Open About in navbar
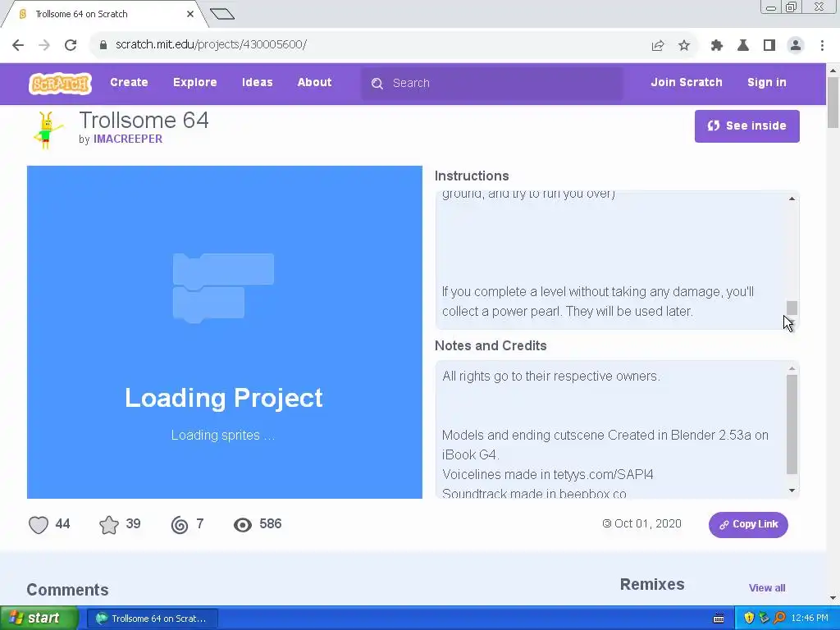840x630 pixels. tap(314, 83)
